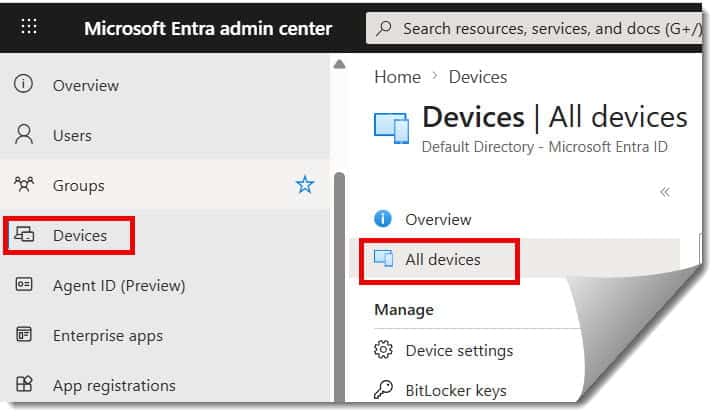Click the All devices icon in the blade menu
This screenshot has width=717, height=417.
(x=383, y=258)
